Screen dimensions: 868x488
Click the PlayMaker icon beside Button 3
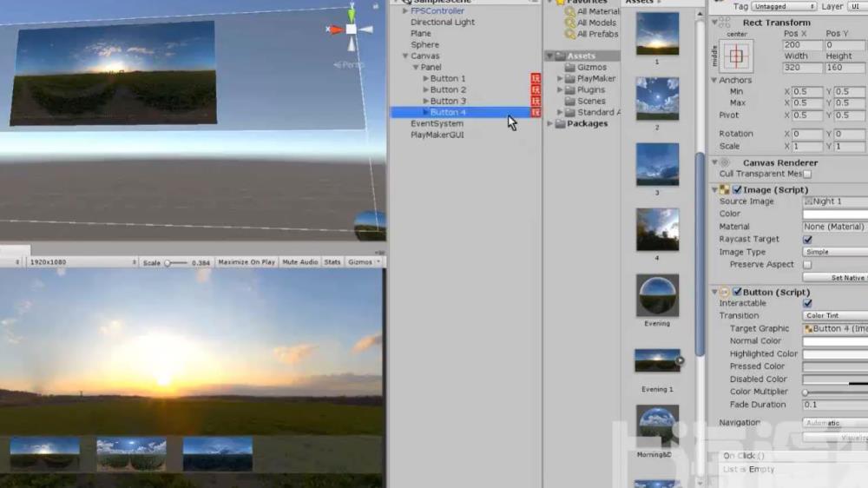pos(536,101)
